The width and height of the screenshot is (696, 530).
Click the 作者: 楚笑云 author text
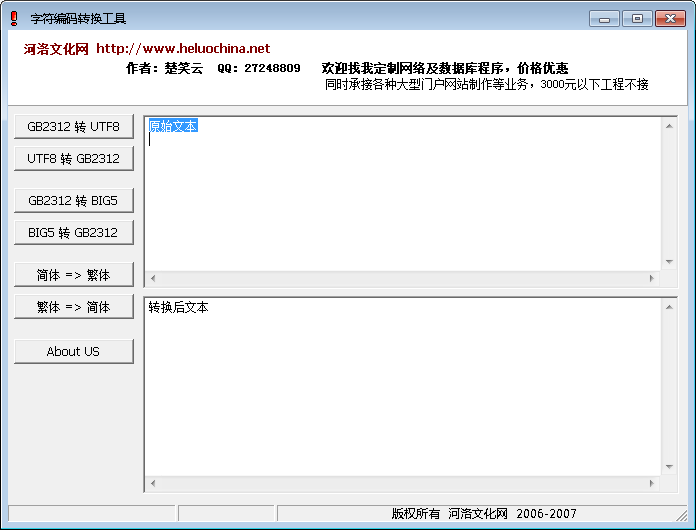click(165, 68)
